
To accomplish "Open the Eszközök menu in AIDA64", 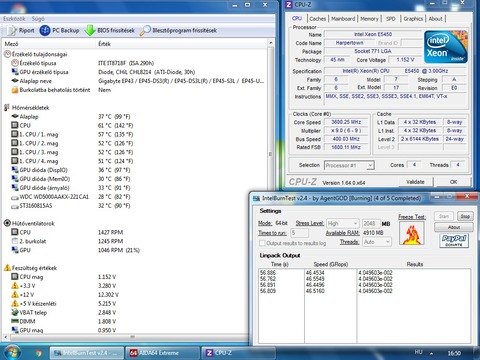I will [14, 19].
